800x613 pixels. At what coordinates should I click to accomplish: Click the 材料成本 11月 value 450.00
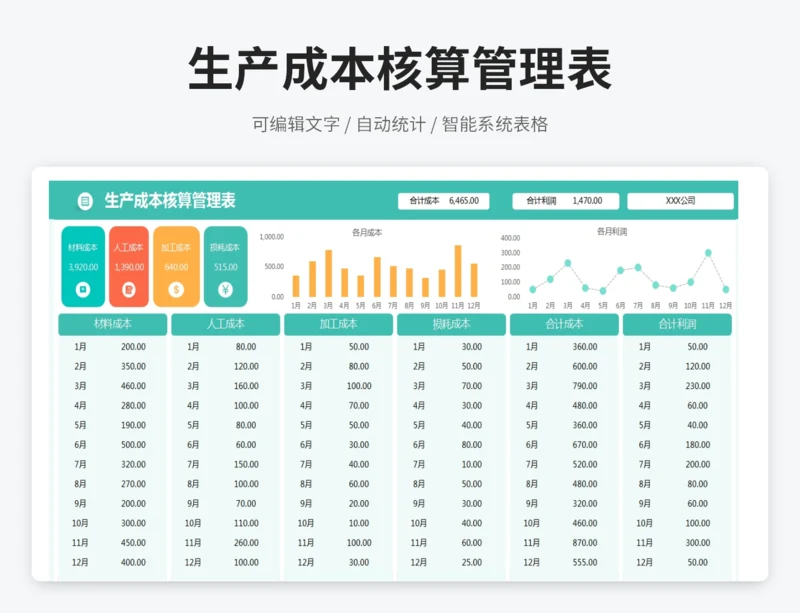pyautogui.click(x=133, y=543)
